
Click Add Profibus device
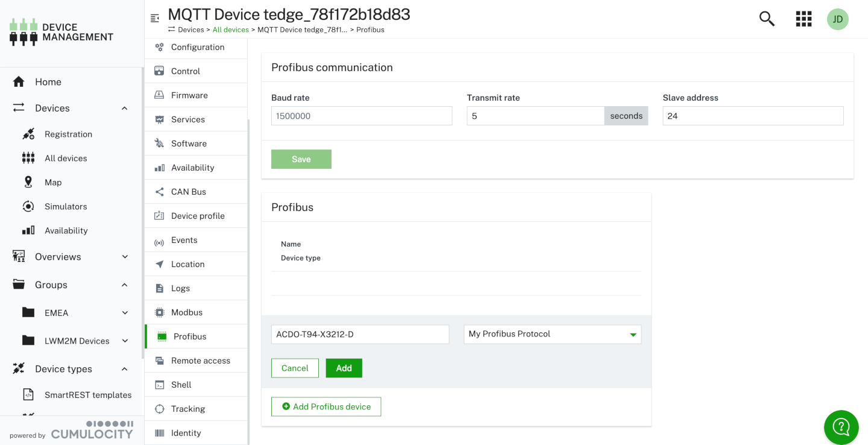[325, 406]
